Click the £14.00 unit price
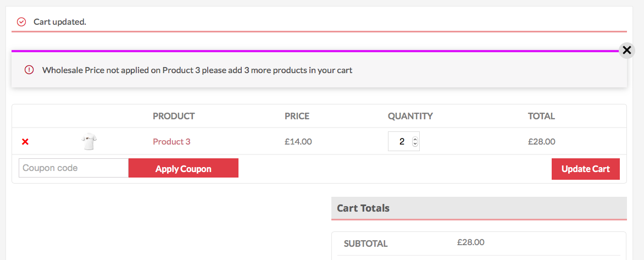 (298, 142)
